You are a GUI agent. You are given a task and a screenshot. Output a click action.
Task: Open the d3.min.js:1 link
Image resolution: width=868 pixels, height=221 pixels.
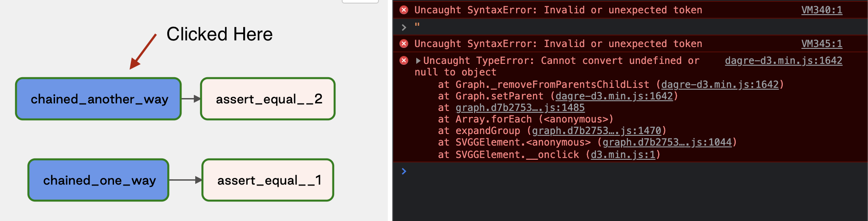(x=623, y=154)
